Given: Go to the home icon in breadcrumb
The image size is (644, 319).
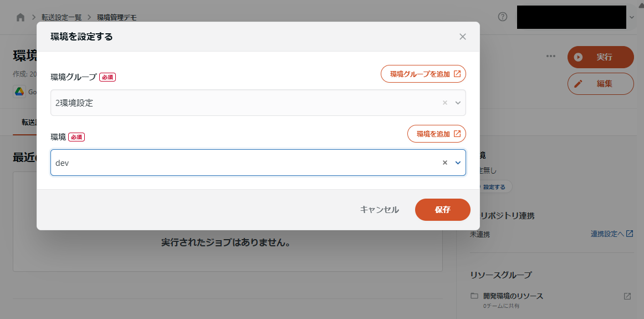Looking at the screenshot, I should tap(20, 17).
